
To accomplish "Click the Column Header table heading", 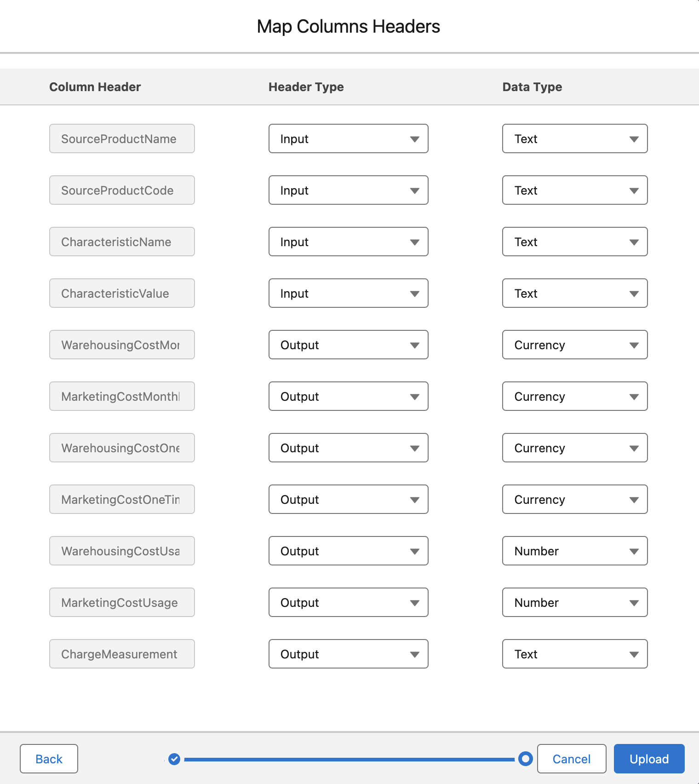I will click(x=95, y=87).
